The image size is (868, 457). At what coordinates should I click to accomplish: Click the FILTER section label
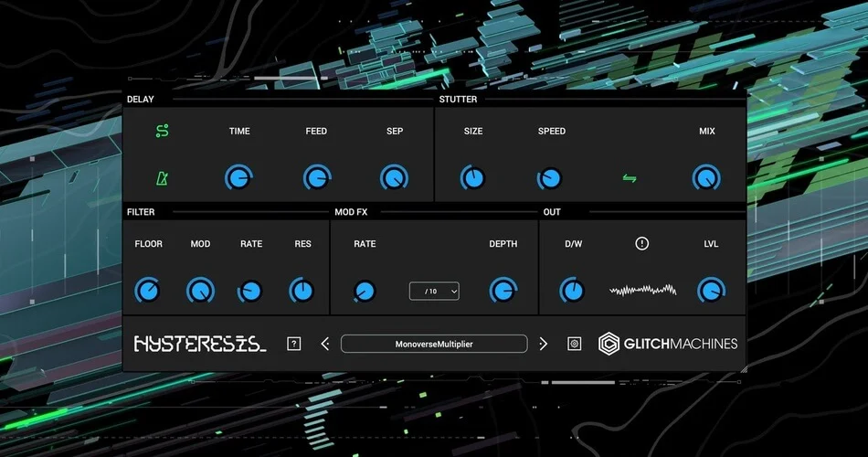(x=141, y=212)
